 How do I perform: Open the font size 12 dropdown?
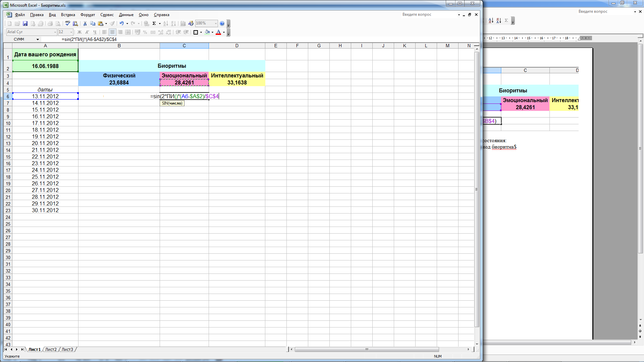[71, 32]
